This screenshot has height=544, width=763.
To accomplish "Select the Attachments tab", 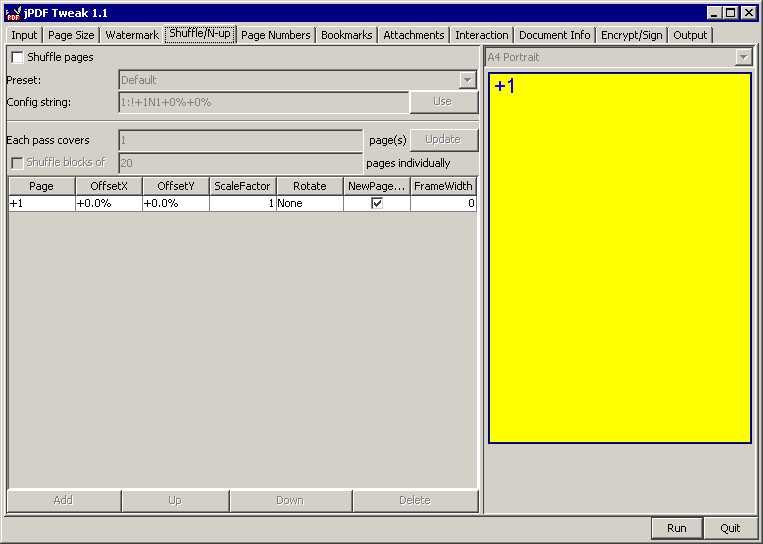I will (413, 35).
